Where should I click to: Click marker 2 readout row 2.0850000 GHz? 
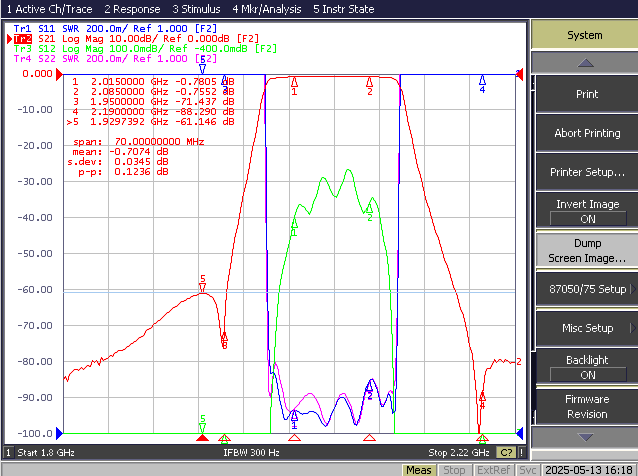click(x=153, y=92)
